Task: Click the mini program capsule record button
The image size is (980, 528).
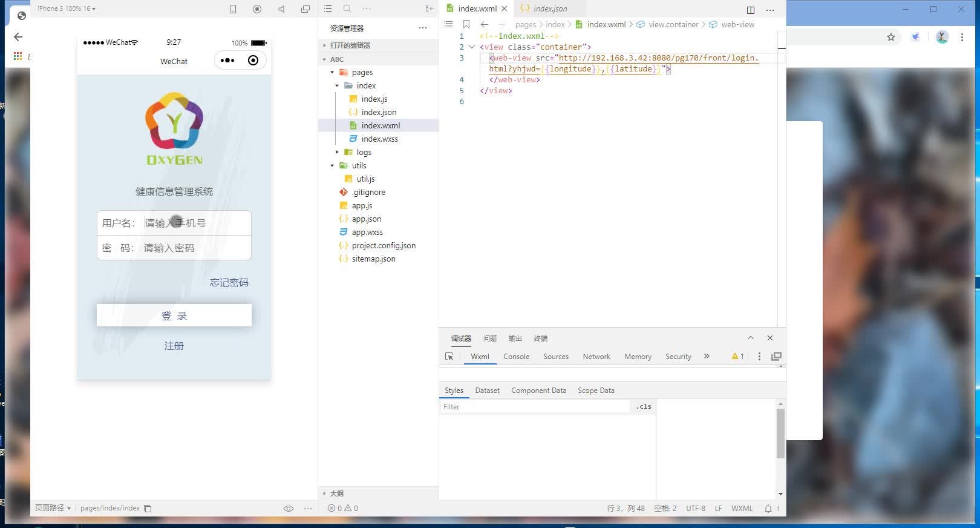Action: click(x=253, y=60)
